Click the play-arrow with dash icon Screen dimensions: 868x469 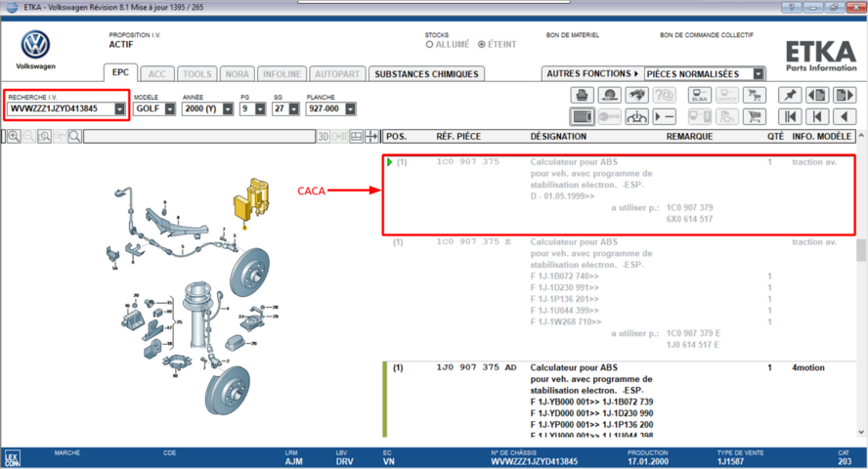coord(665,116)
